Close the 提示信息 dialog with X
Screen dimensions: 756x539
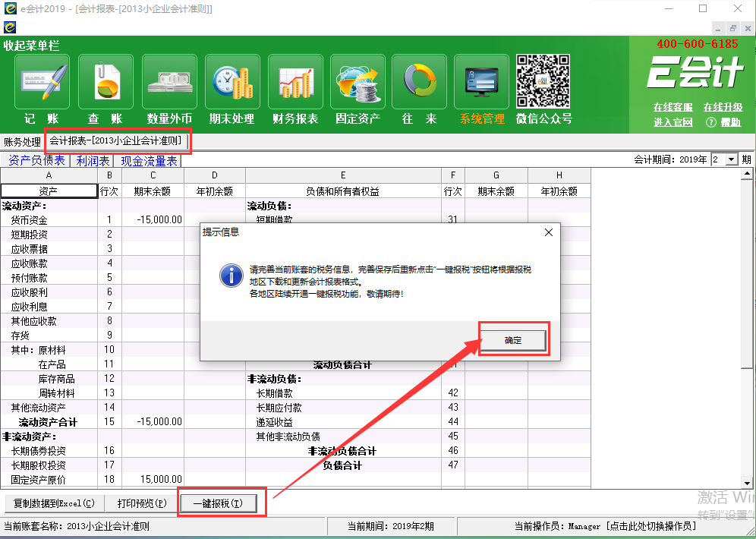548,232
